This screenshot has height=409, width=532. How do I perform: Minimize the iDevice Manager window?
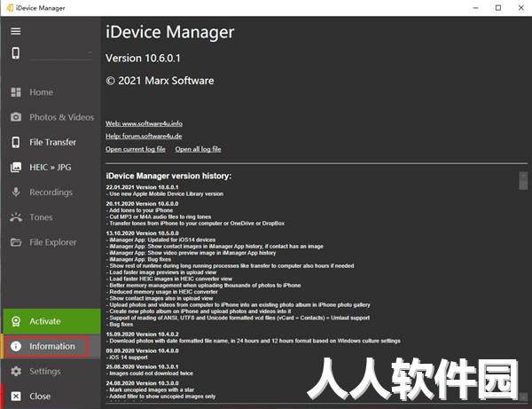coord(475,8)
